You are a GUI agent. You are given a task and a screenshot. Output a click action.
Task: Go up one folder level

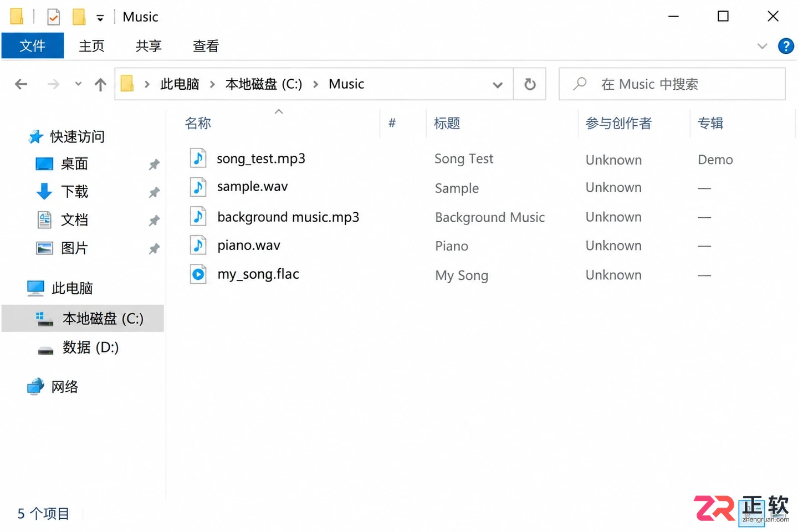(x=100, y=84)
